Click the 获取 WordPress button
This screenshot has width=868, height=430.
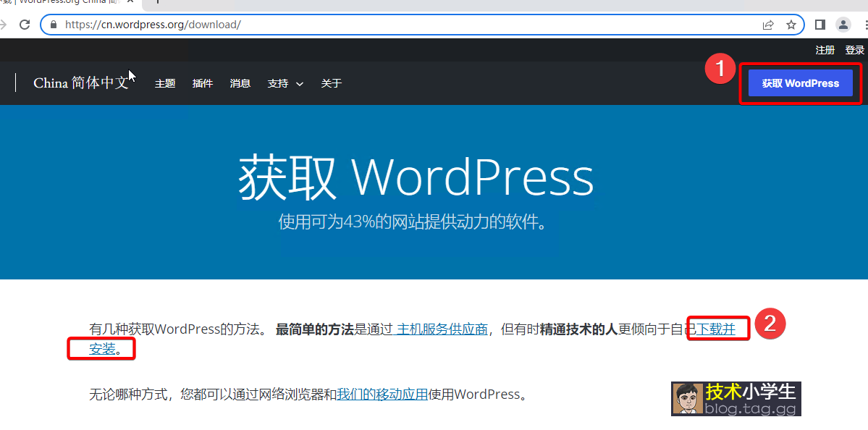click(800, 83)
